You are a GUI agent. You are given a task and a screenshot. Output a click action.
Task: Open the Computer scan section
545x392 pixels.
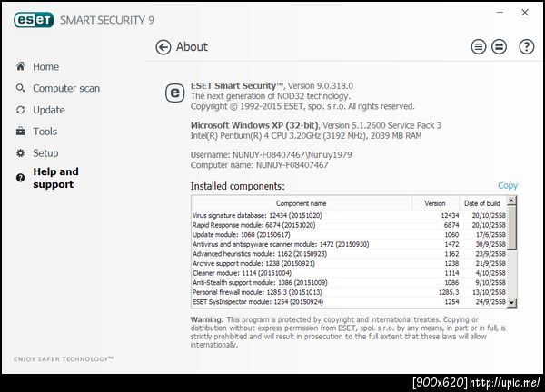(66, 88)
